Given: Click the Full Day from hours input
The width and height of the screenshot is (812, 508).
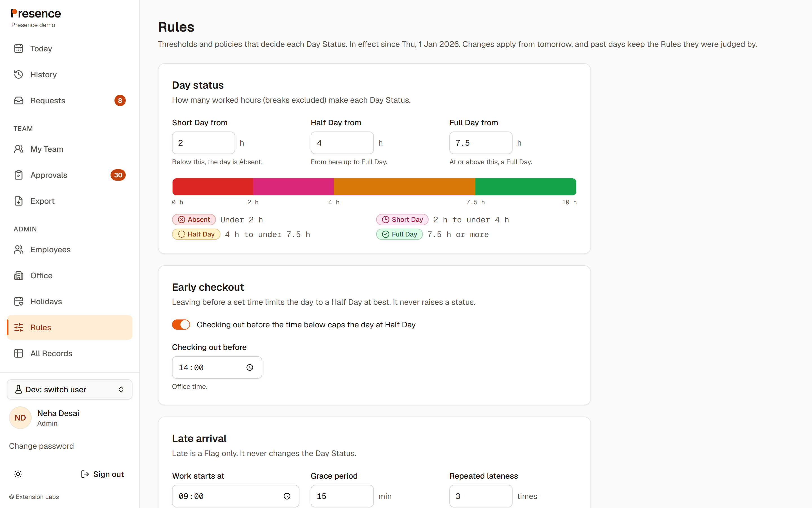Looking at the screenshot, I should (481, 143).
